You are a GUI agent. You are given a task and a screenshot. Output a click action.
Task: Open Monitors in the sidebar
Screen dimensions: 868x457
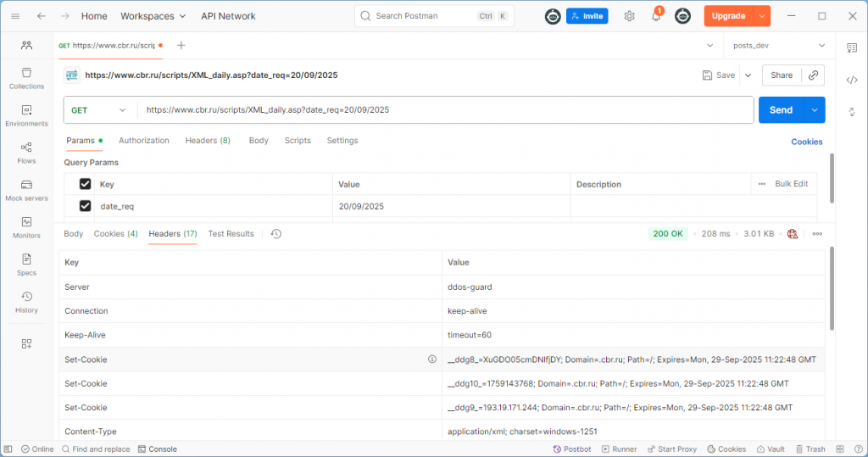(26, 228)
